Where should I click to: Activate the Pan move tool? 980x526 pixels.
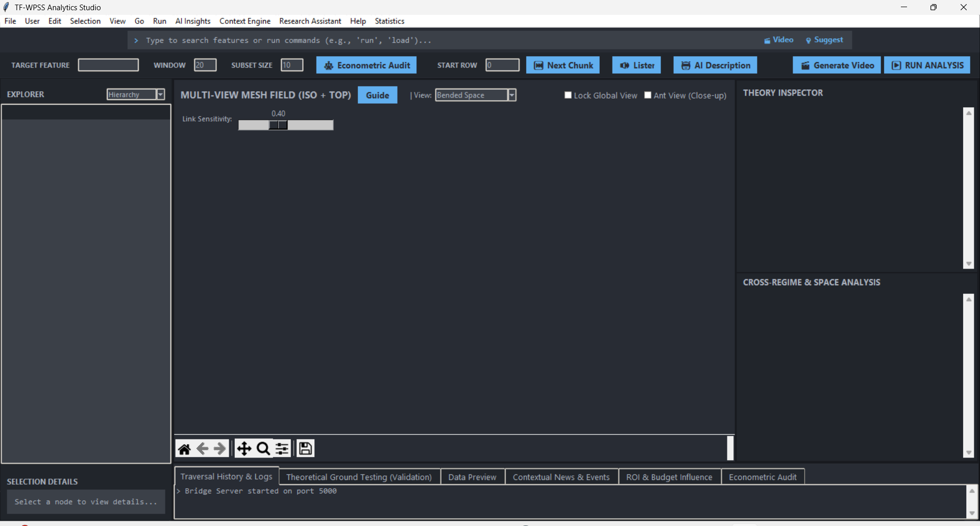pyautogui.click(x=244, y=449)
